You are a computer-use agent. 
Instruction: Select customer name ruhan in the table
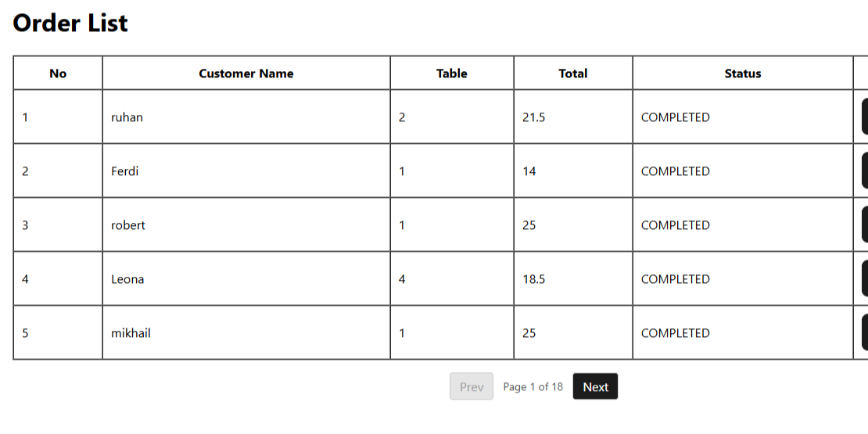coord(127,117)
